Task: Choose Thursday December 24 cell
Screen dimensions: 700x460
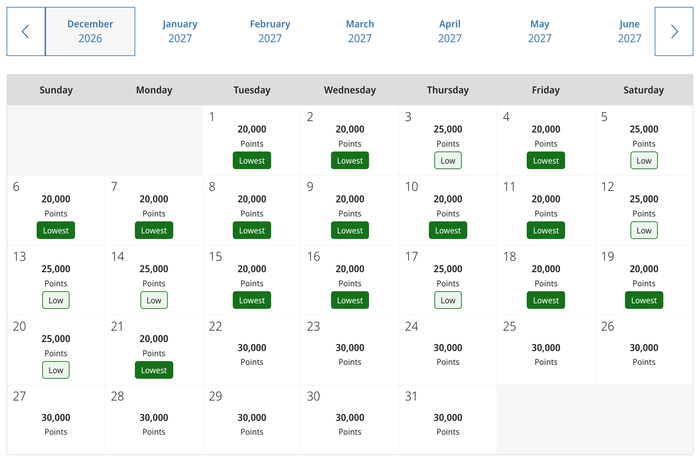Action: coord(448,350)
